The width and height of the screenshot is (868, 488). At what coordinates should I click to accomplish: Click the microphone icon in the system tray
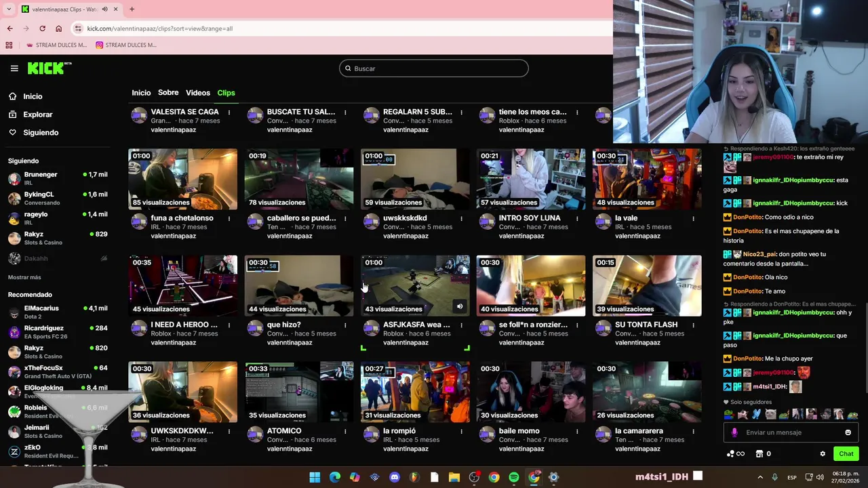coord(775,477)
